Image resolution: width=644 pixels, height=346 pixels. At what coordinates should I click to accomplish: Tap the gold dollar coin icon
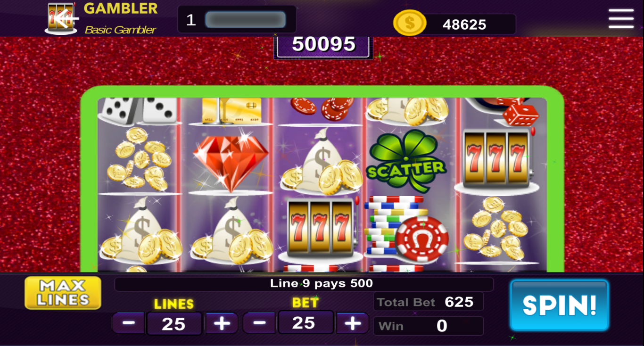point(410,23)
